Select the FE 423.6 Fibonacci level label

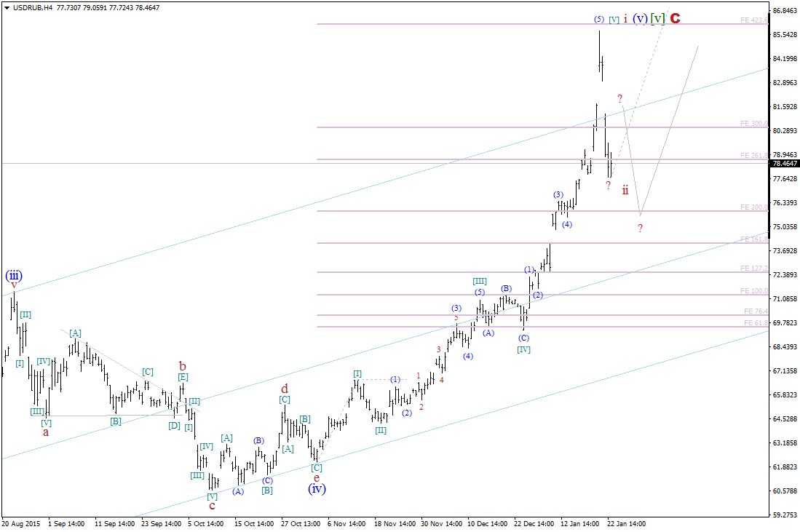(754, 20)
